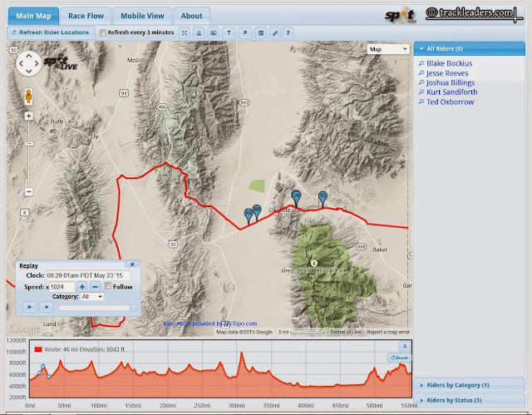Image resolution: width=532 pixels, height=415 pixels.
Task: Close the Replay panel
Action: click(x=132, y=264)
